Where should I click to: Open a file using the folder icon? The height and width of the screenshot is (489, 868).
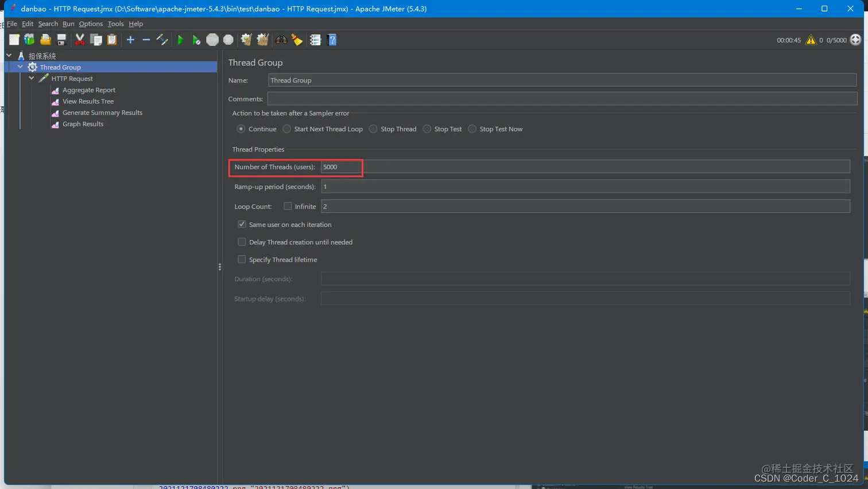(45, 40)
